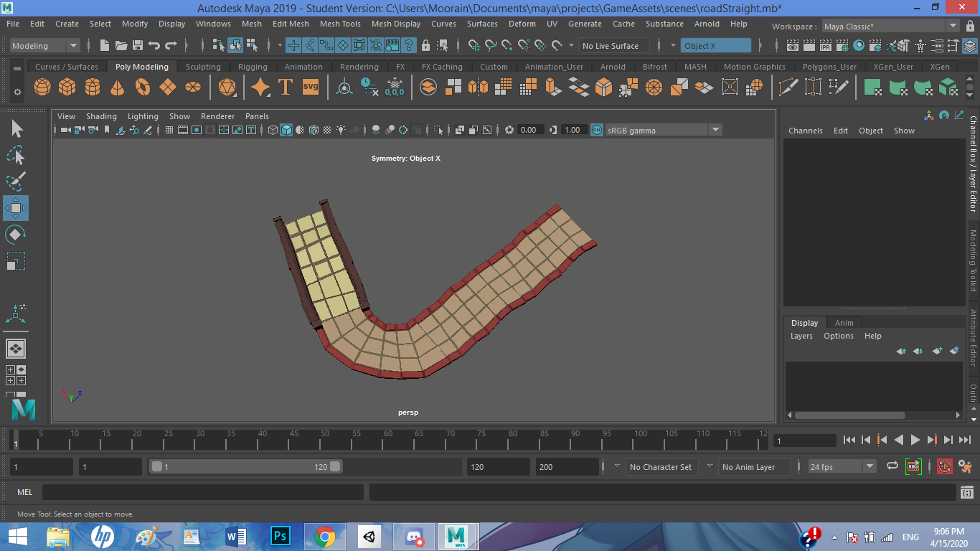Open the Mesh Tools menu

pyautogui.click(x=340, y=24)
